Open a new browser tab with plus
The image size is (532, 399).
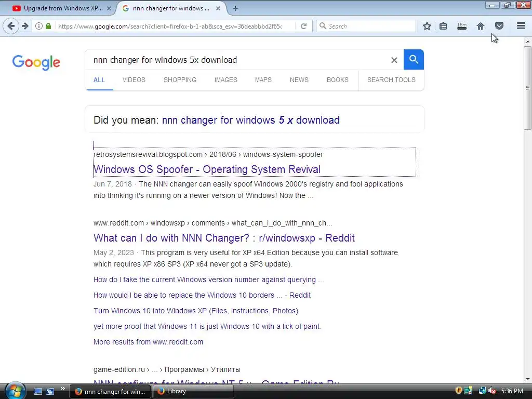click(235, 8)
